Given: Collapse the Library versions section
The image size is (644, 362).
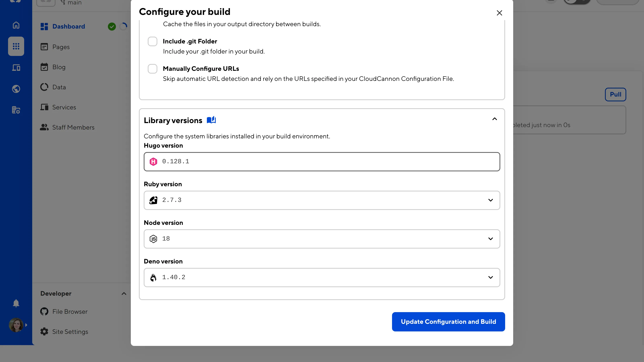Looking at the screenshot, I should tap(494, 119).
